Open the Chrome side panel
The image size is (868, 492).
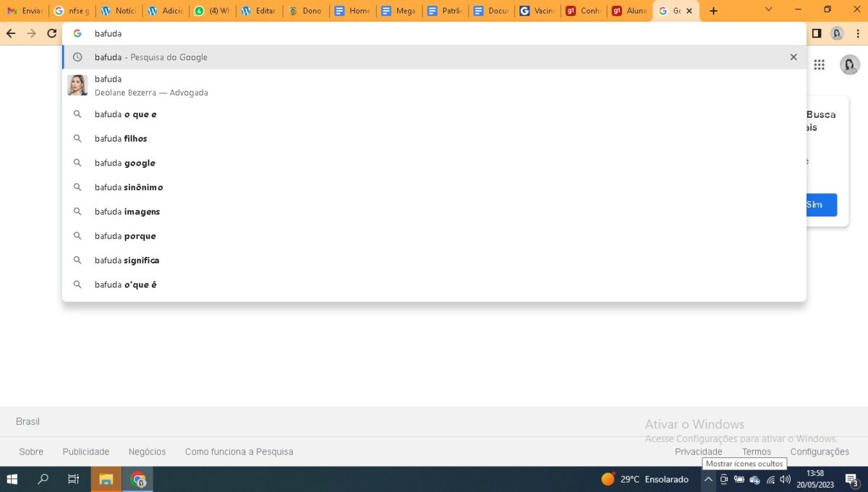coord(817,33)
